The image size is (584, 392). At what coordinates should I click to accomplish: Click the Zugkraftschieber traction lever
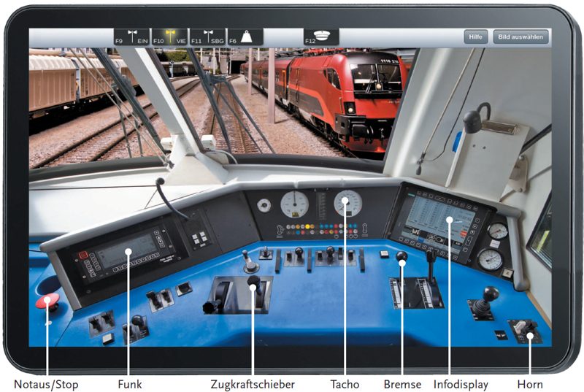[253, 285]
